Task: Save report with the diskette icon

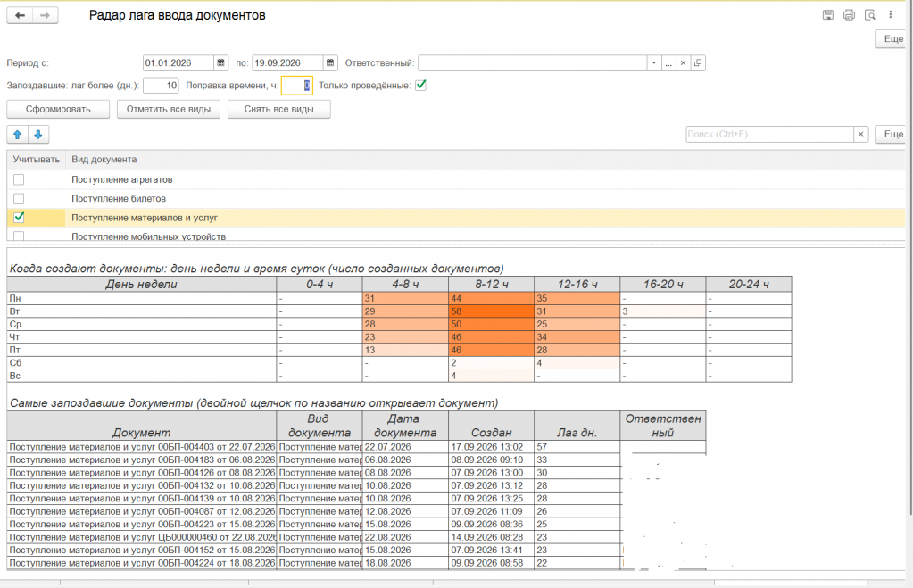Action: (827, 15)
